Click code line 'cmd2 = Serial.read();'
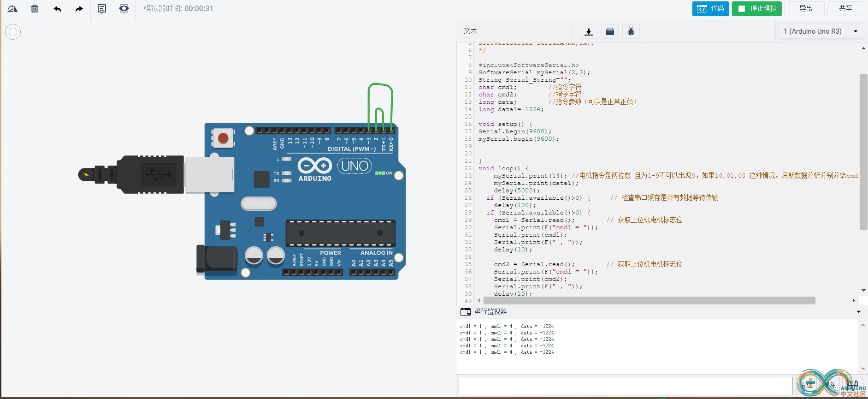 coord(534,264)
